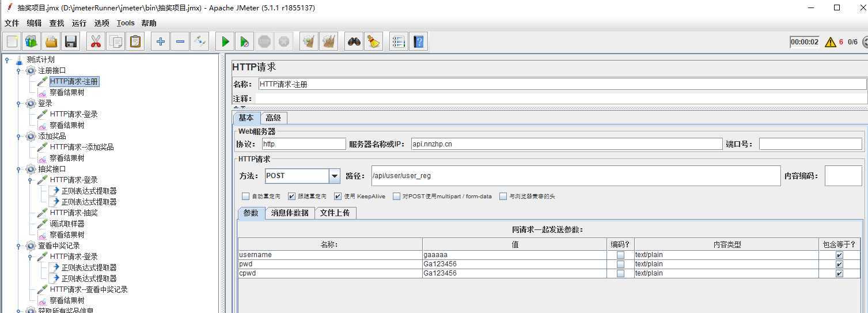Click the grey Shutdown test icon

(284, 42)
